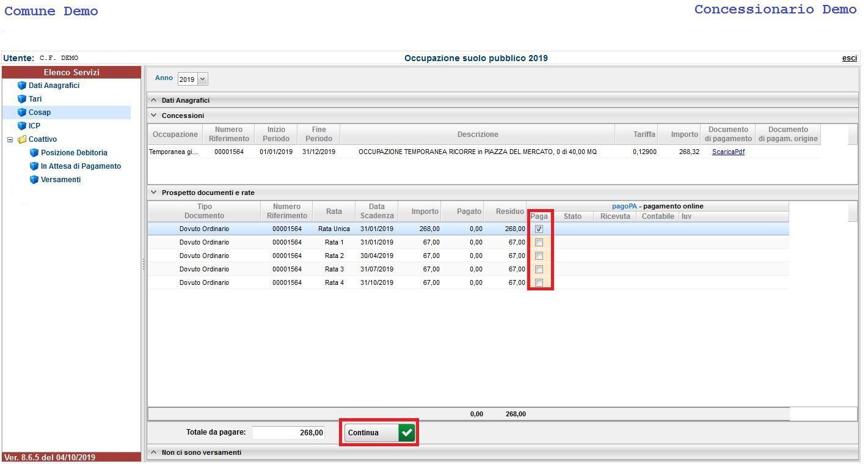This screenshot has width=868, height=464.
Task: Click the Cosap cube icon
Action: 22,112
